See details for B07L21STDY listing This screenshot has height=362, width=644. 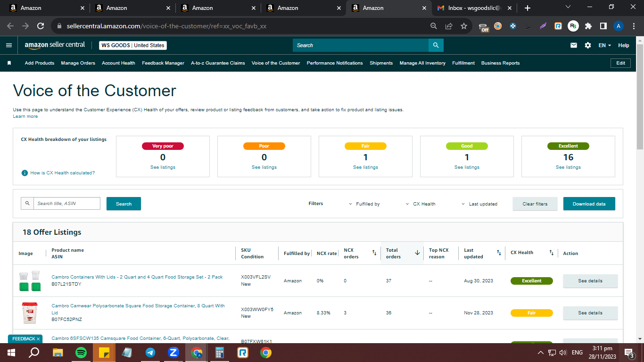tap(590, 281)
